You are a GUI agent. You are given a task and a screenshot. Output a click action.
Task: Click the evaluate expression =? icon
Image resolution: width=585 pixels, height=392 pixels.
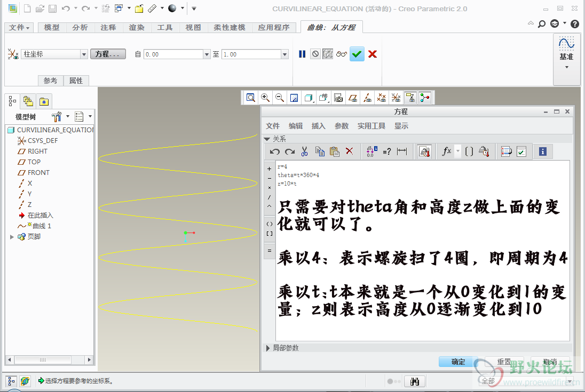point(387,151)
